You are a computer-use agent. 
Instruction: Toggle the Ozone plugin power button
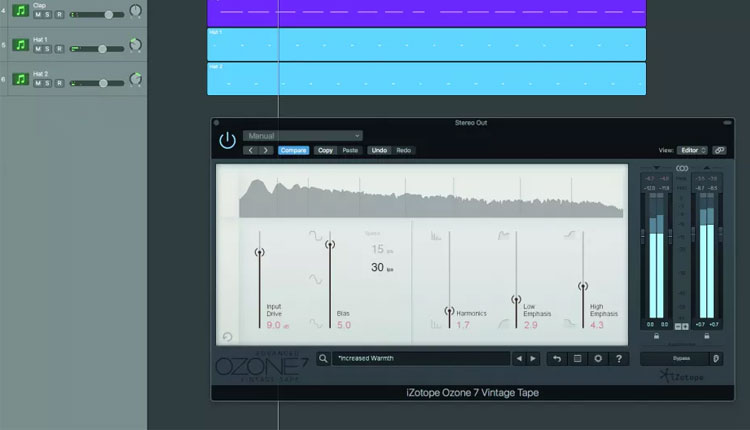[x=227, y=140]
